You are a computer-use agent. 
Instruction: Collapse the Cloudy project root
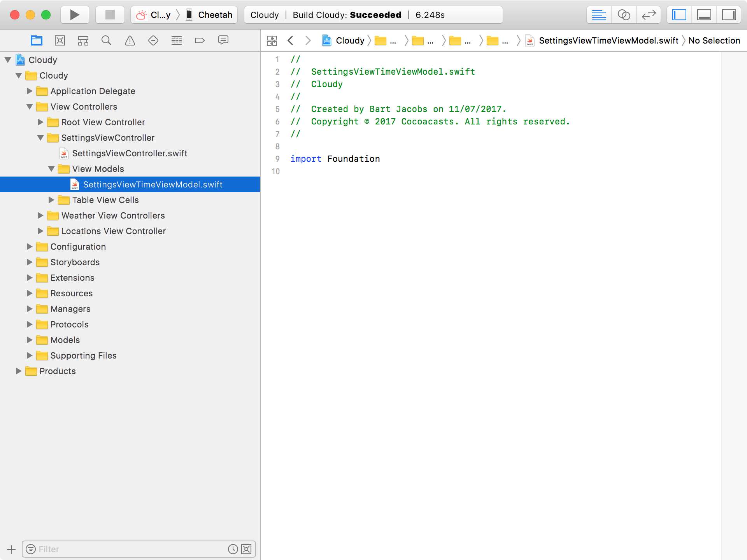click(x=8, y=60)
